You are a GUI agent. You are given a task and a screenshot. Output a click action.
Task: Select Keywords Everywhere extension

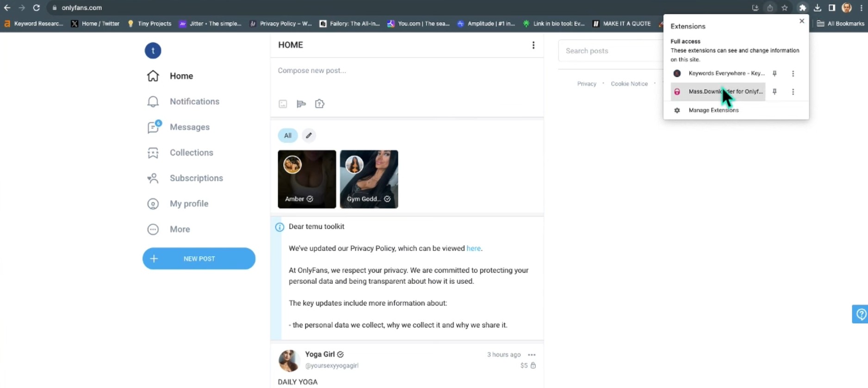[718, 74]
